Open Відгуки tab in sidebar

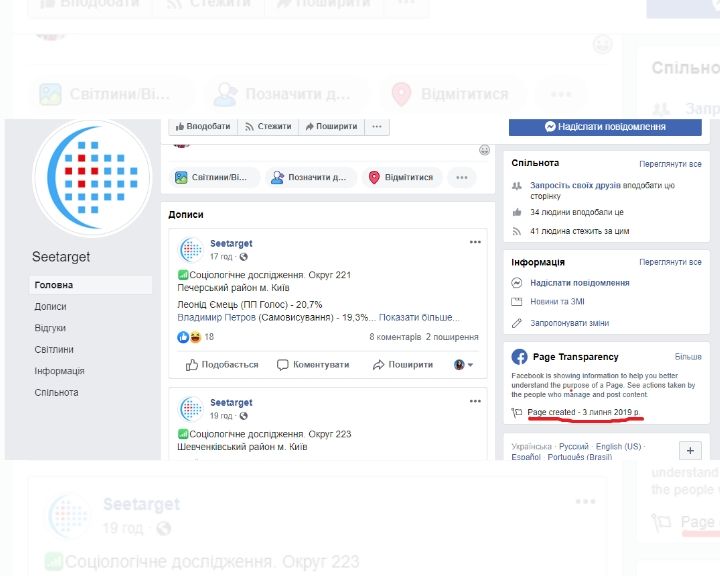[x=50, y=328]
